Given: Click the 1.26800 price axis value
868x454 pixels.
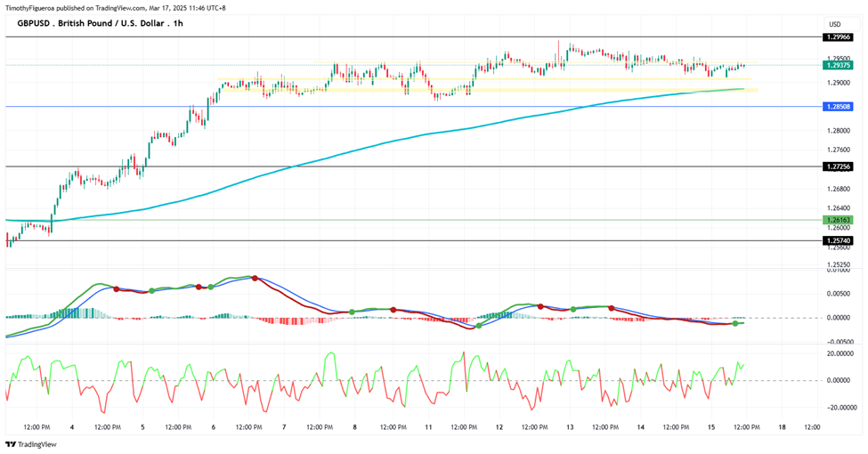Looking at the screenshot, I should coord(838,189).
